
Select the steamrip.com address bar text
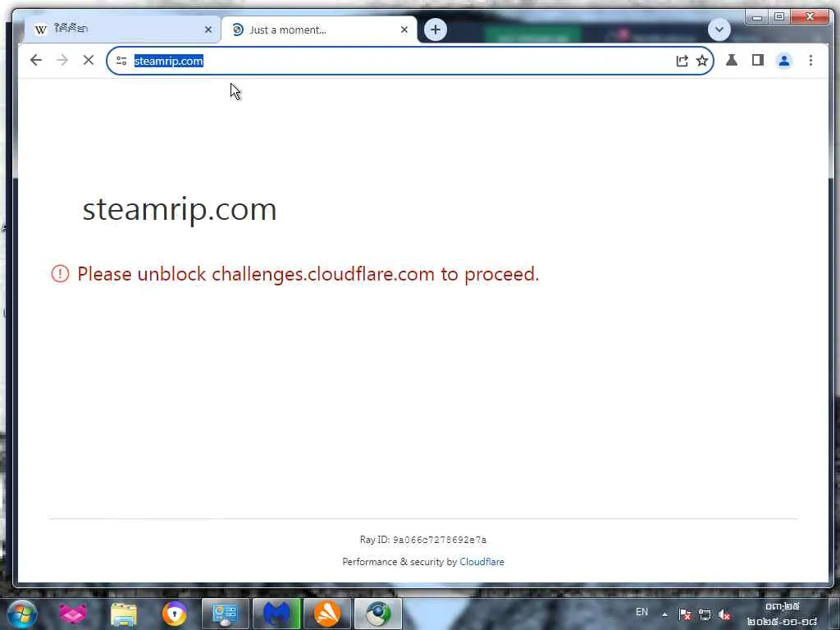[168, 61]
